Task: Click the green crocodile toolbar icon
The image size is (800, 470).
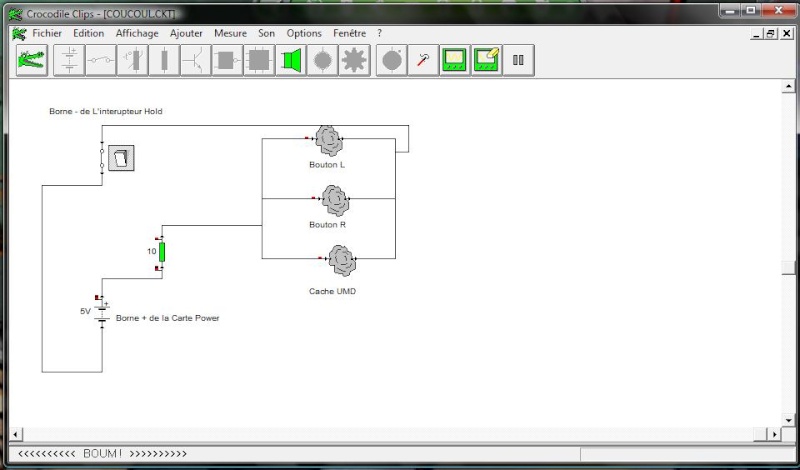Action: pos(32,60)
